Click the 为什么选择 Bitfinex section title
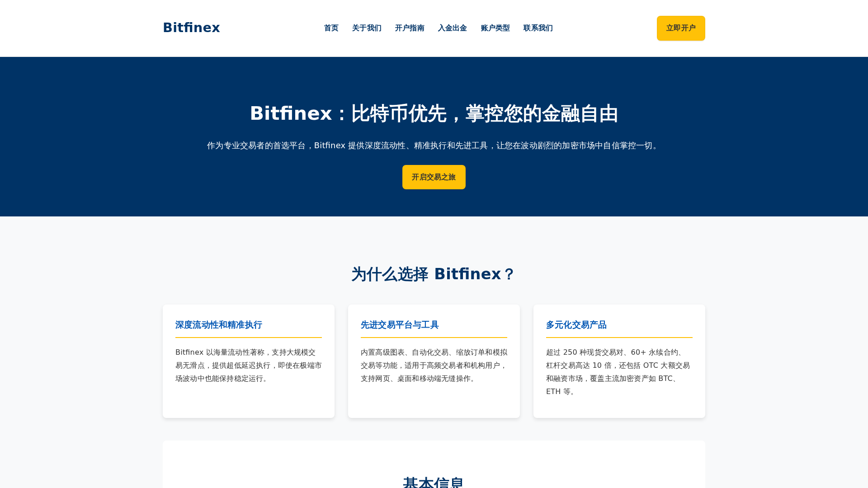 [x=433, y=274]
